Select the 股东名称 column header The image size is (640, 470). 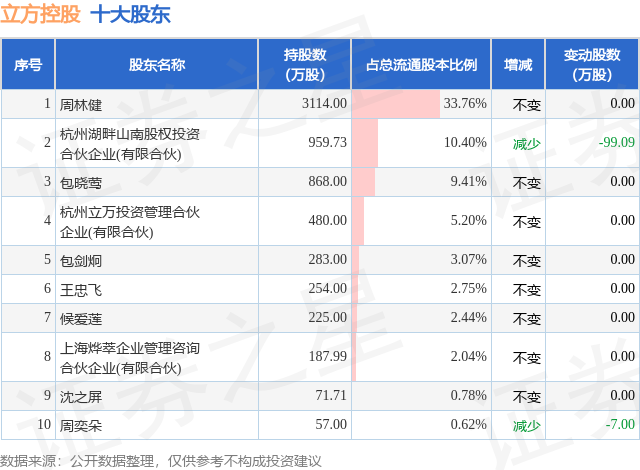(157, 64)
